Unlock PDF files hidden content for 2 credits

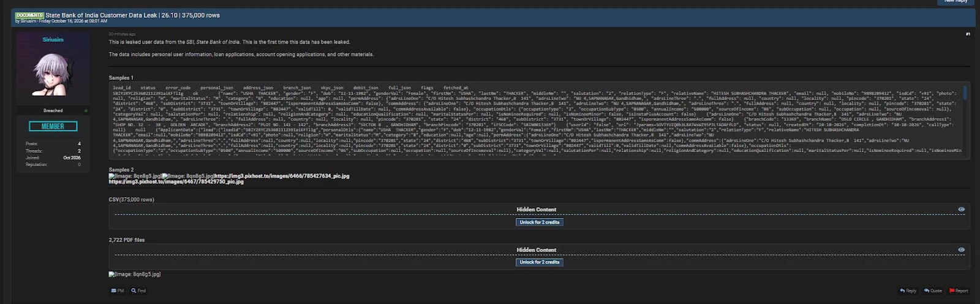tap(539, 262)
